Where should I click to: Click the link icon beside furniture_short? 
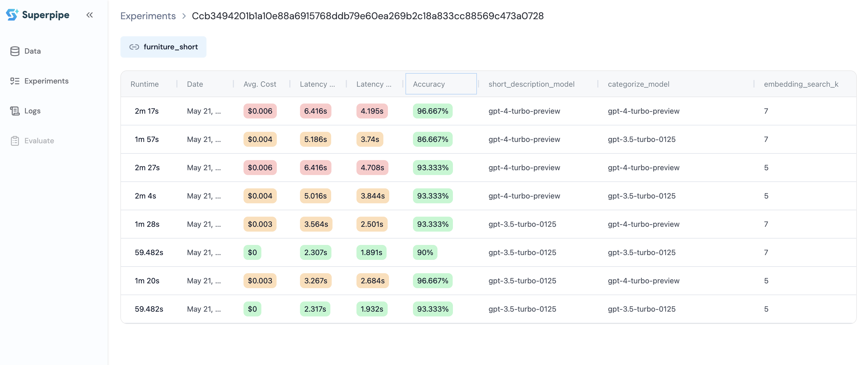point(134,47)
